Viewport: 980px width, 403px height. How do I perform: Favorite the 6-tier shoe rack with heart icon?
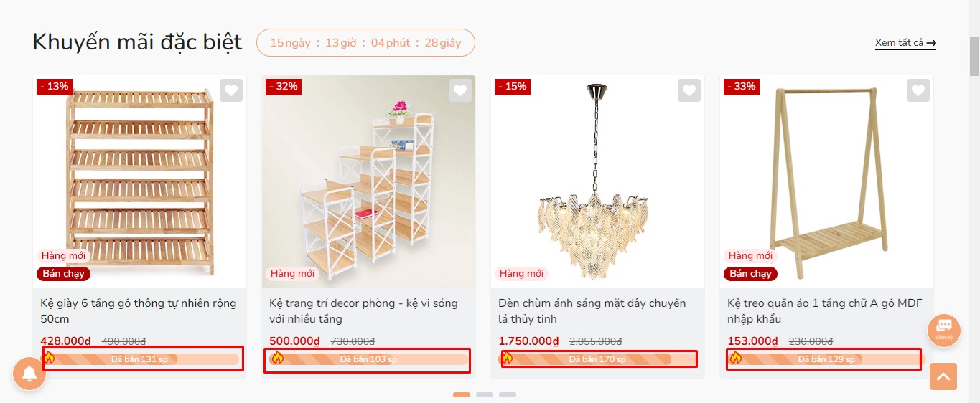coord(230,91)
